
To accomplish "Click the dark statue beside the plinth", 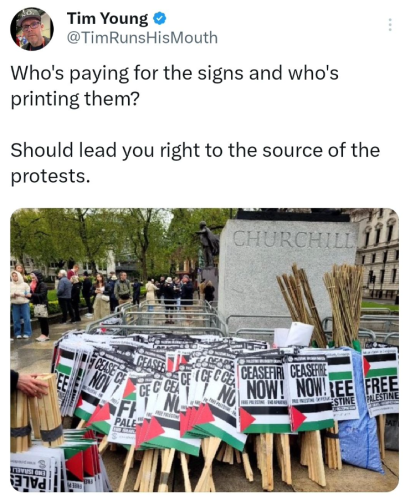I will [x=208, y=247].
